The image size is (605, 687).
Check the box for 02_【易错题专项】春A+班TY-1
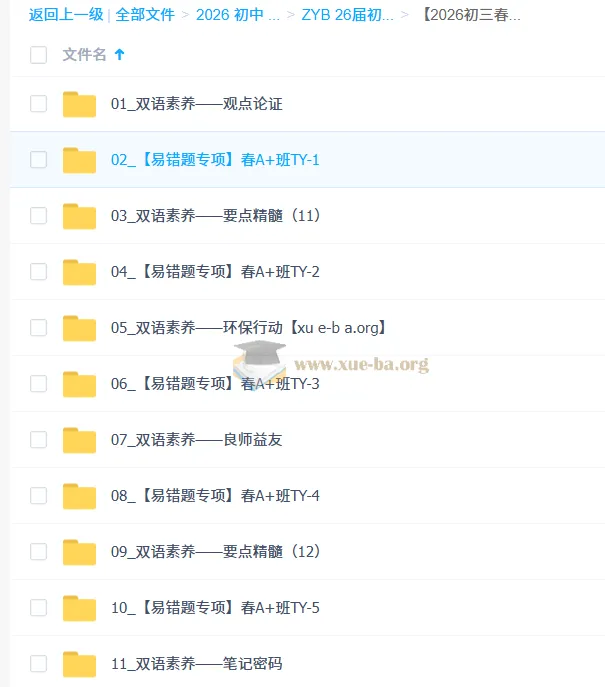[39, 159]
